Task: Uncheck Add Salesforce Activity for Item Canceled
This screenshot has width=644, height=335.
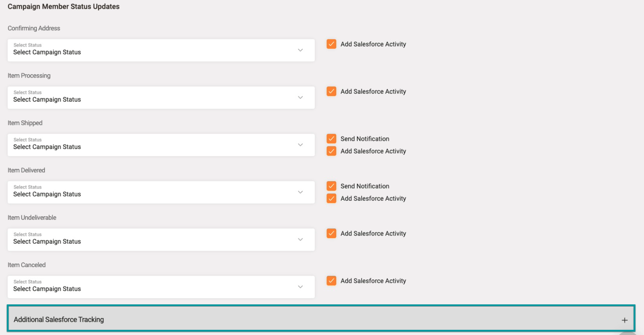Action: (x=331, y=281)
